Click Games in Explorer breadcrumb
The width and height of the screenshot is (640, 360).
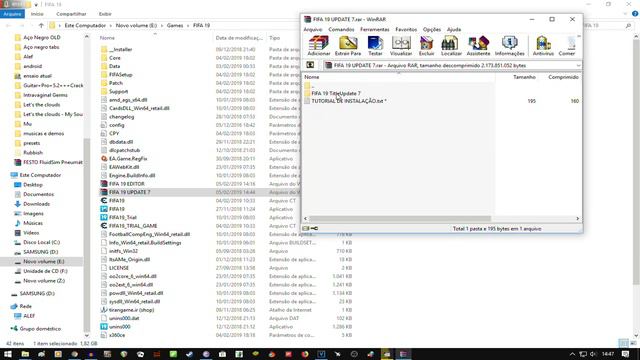tap(175, 25)
